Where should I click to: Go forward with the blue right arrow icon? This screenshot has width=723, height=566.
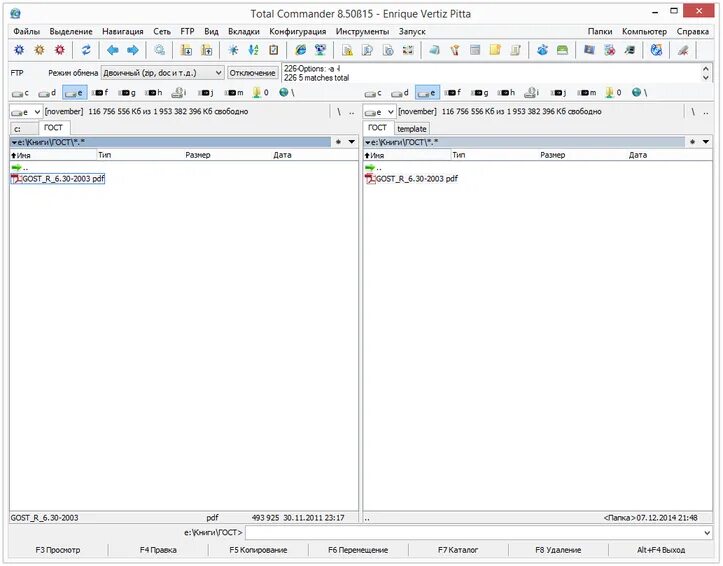133,50
